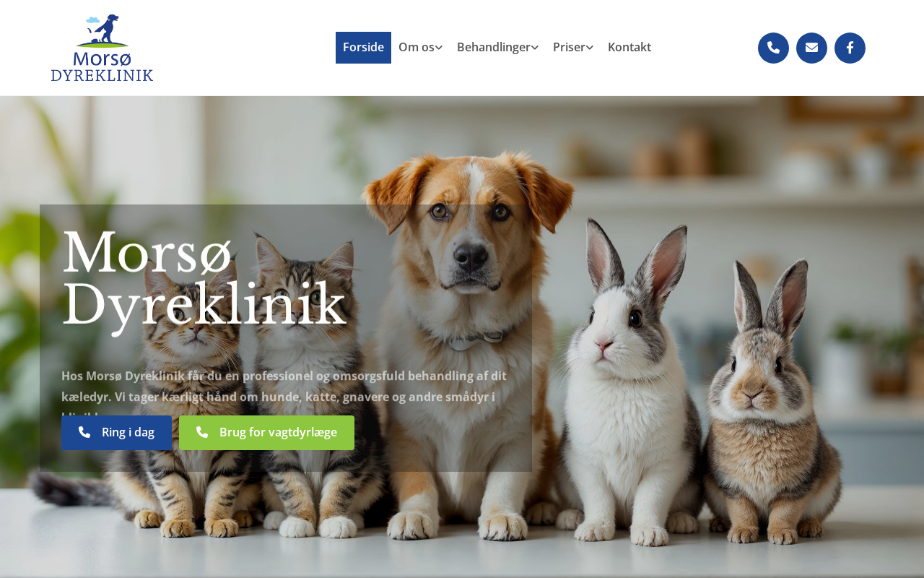Expand the Priser chevron
The image size is (924, 578).
(590, 48)
